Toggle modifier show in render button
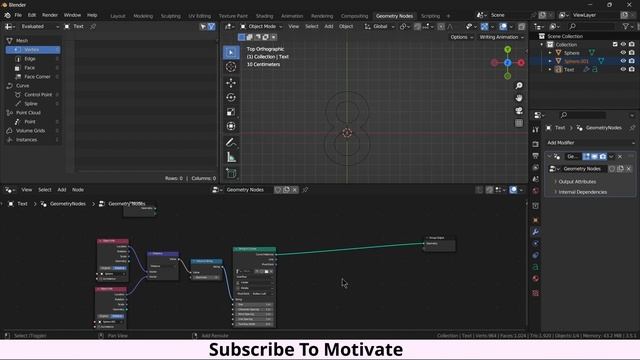The width and height of the screenshot is (640, 360). pyautogui.click(x=603, y=157)
